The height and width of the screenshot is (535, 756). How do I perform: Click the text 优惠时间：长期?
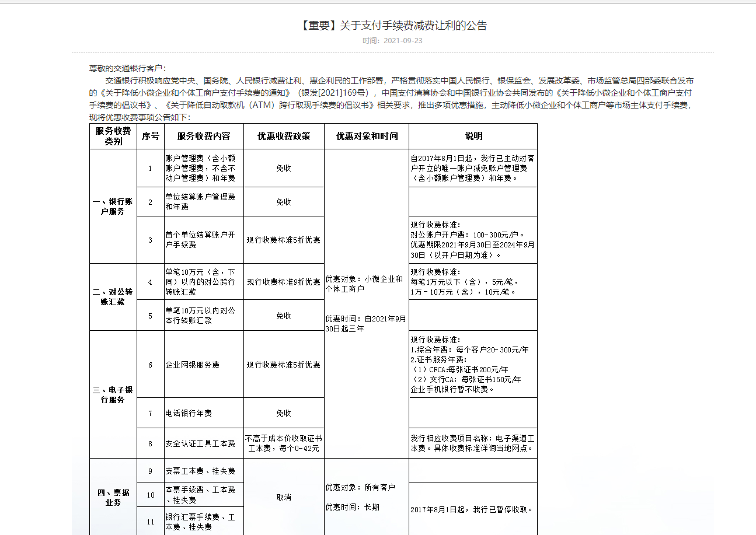click(353, 508)
